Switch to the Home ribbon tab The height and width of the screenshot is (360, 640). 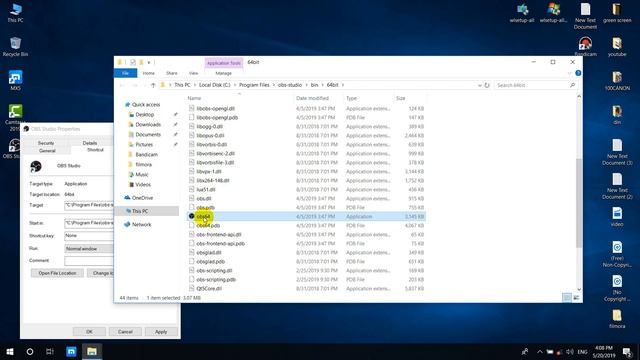tap(149, 73)
